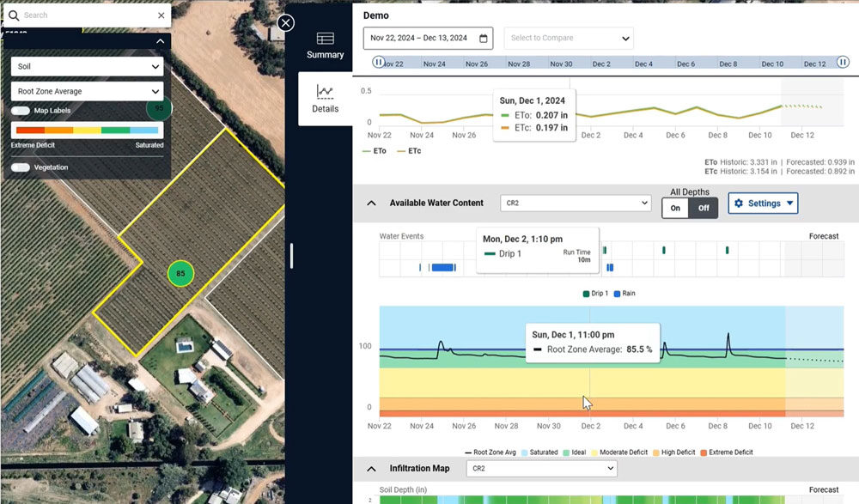Open the Soil layer dropdown
This screenshot has height=504, width=859.
coord(87,66)
